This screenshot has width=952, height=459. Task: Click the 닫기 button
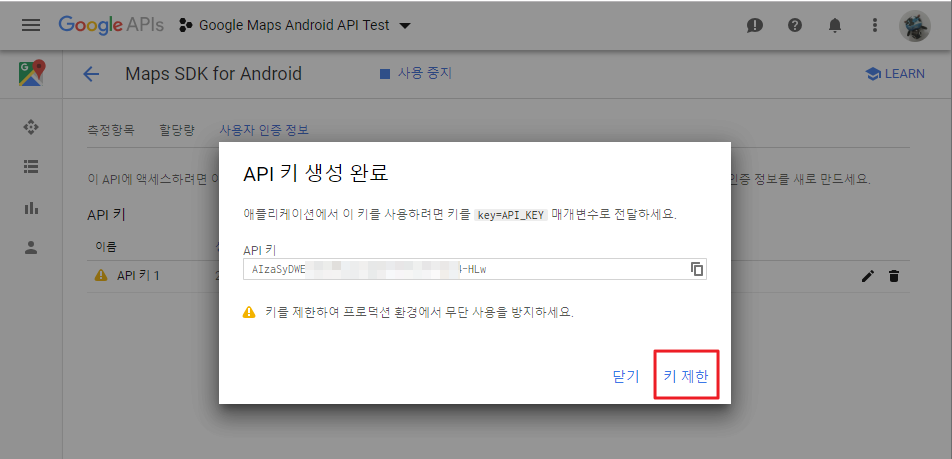(x=626, y=376)
